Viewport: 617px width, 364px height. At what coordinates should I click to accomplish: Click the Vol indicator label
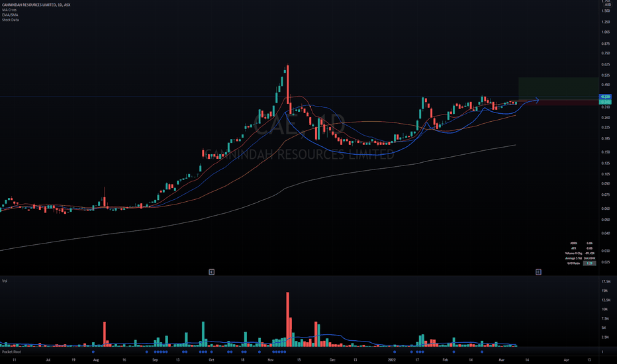click(x=5, y=281)
